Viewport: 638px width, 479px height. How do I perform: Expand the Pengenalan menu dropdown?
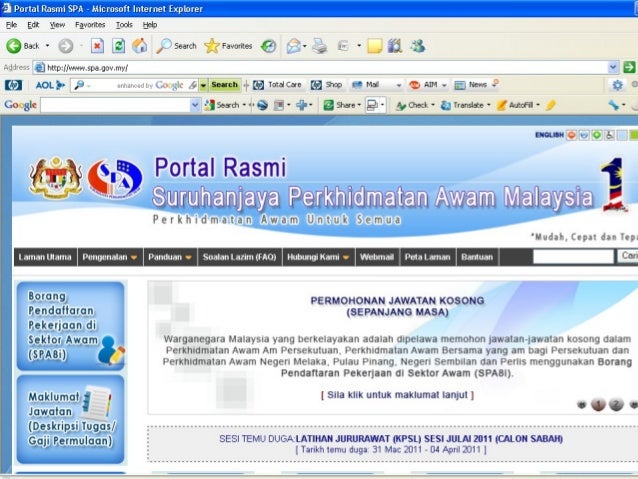tap(134, 257)
